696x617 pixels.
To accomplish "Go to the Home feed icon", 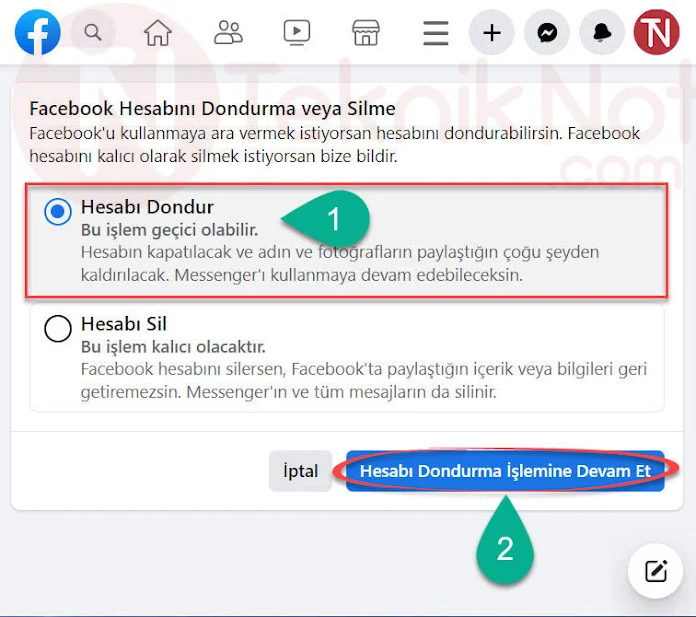I will [x=158, y=33].
